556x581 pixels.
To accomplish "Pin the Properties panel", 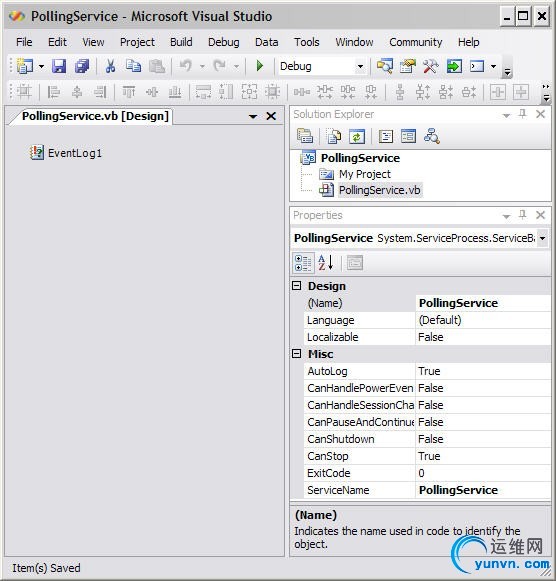I will [522, 215].
